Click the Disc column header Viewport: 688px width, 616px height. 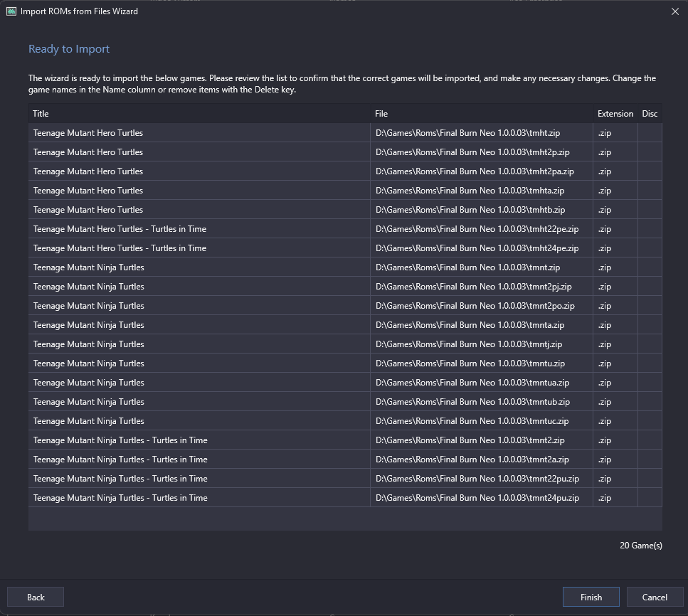[650, 114]
